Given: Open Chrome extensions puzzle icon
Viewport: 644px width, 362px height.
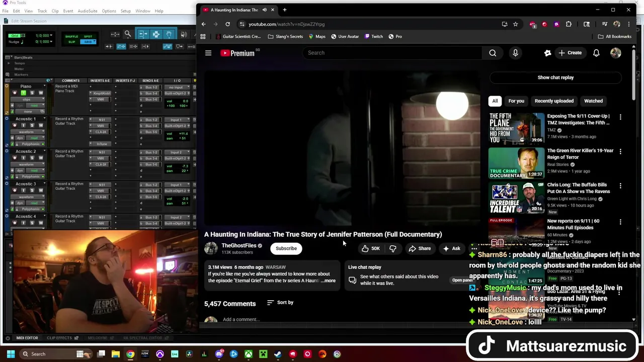Looking at the screenshot, I should tap(569, 24).
